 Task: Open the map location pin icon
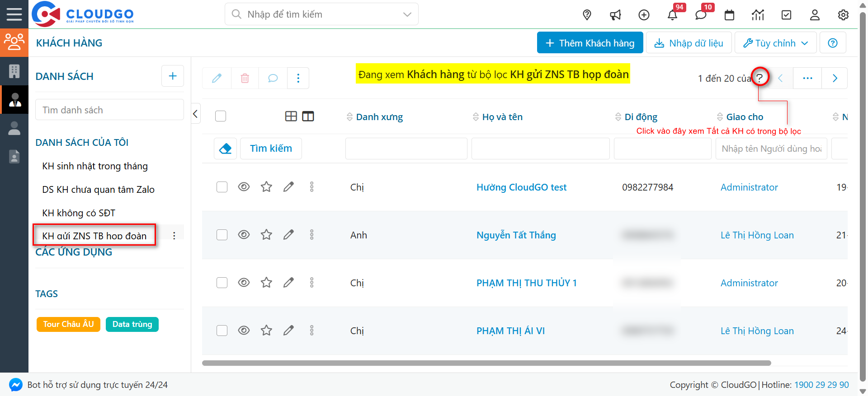[587, 15]
